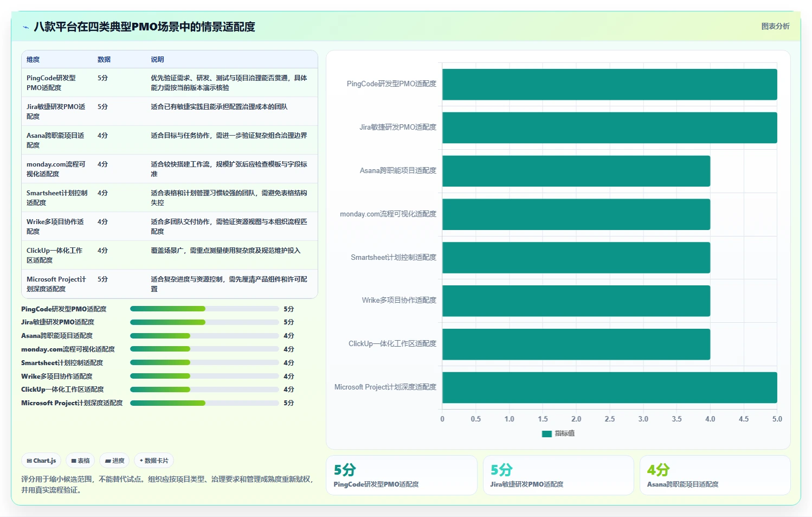
Task: Select the Asana跨职能项目适配度 table cell
Action: (57, 140)
